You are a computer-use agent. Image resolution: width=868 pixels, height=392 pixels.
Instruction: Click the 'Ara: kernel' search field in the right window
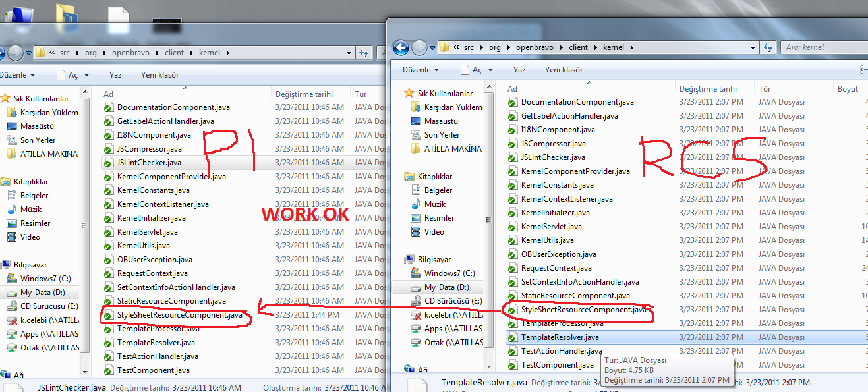(x=824, y=47)
